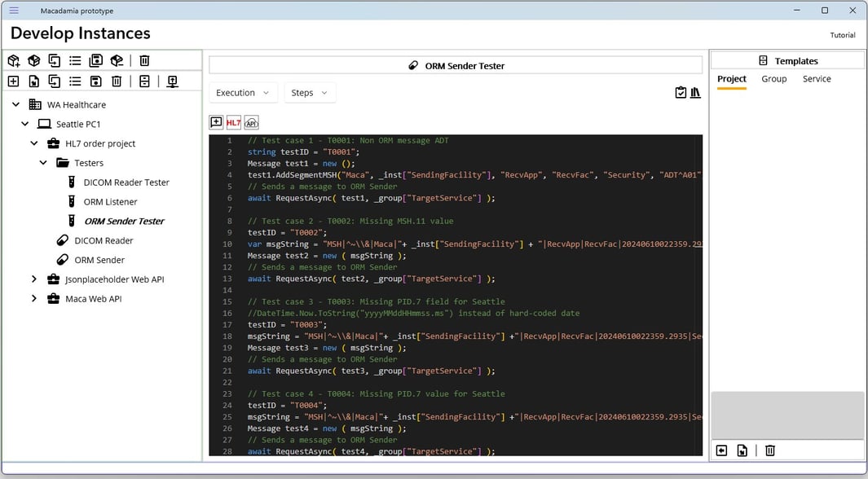Image resolution: width=868 pixels, height=479 pixels.
Task: Click the clipboard checkmark icon
Action: [x=681, y=92]
